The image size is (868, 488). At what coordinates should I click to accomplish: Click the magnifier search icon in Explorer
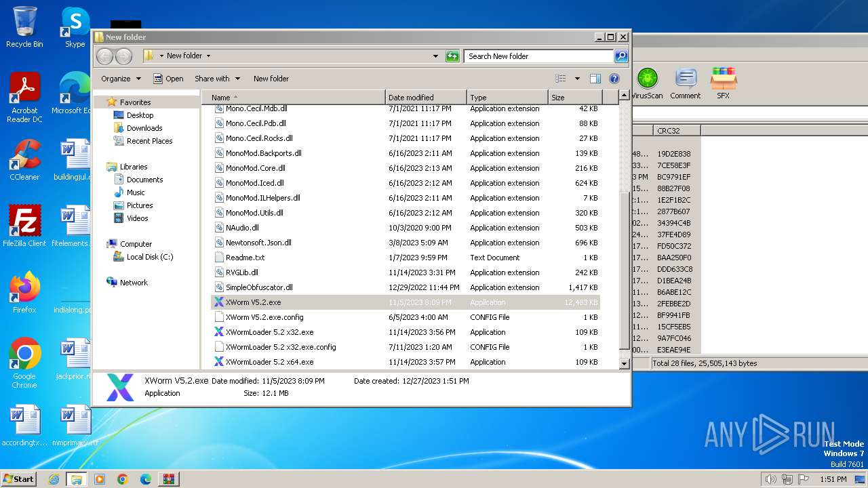coord(620,56)
